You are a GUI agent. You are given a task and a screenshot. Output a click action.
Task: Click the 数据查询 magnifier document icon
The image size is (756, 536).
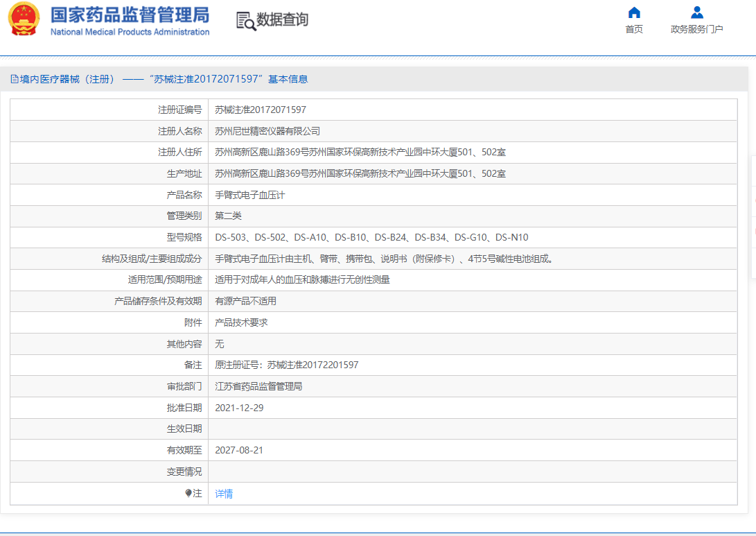pos(246,21)
